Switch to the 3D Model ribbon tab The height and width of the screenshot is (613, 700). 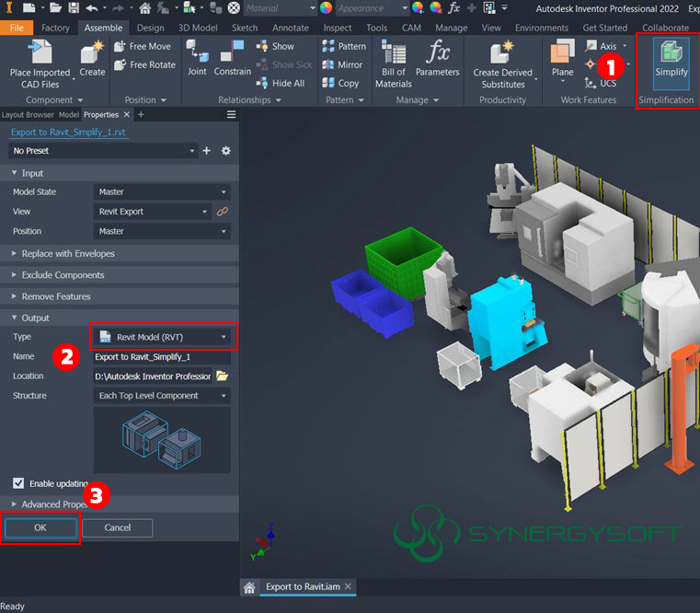pos(198,28)
